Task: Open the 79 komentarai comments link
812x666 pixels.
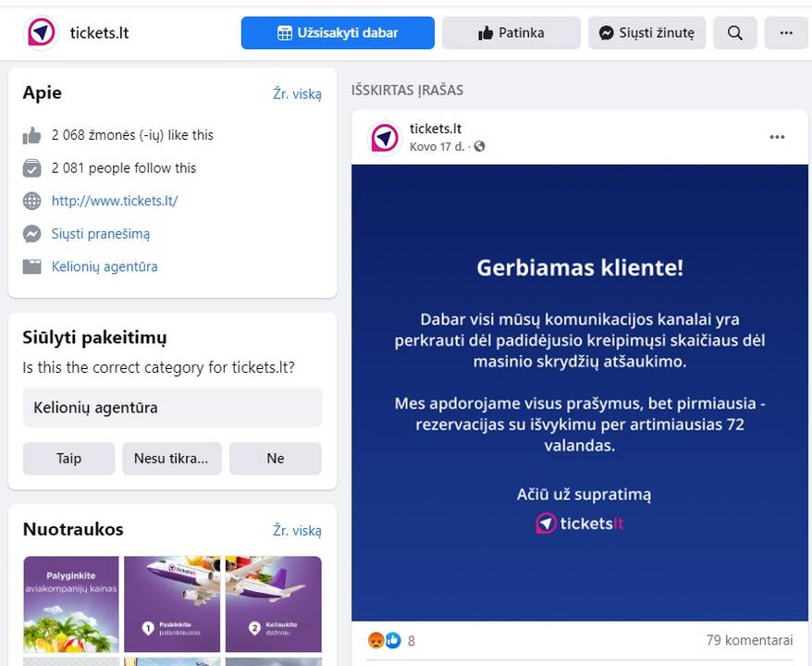Action: pos(749,641)
